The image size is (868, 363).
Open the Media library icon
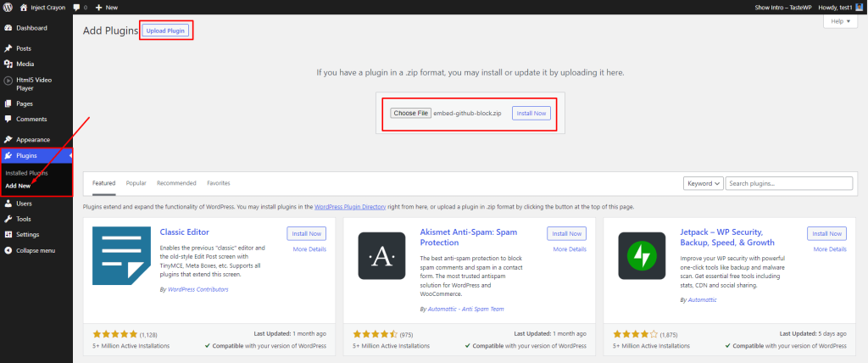click(8, 64)
